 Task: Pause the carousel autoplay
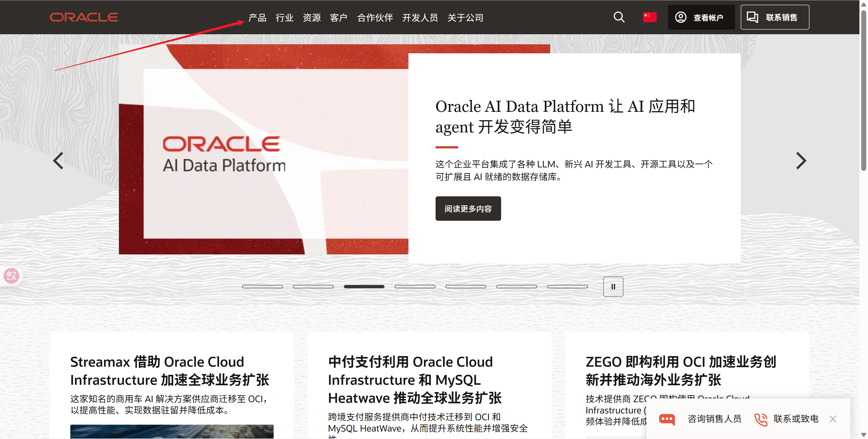click(613, 287)
